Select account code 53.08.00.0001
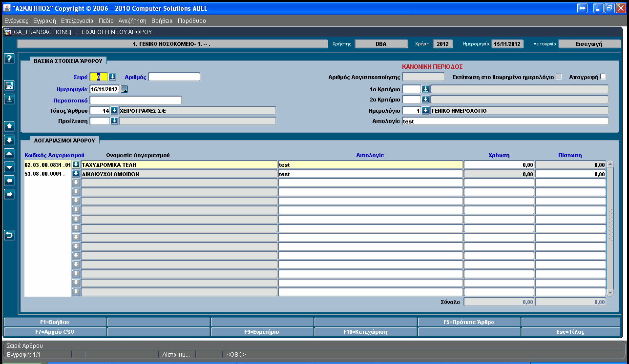This screenshot has height=364, width=629. point(48,174)
